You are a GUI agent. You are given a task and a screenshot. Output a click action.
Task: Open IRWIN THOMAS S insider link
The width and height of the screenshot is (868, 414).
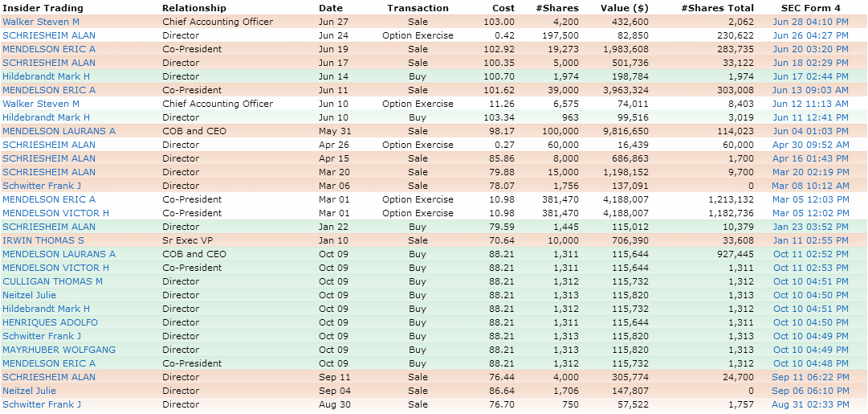43,240
